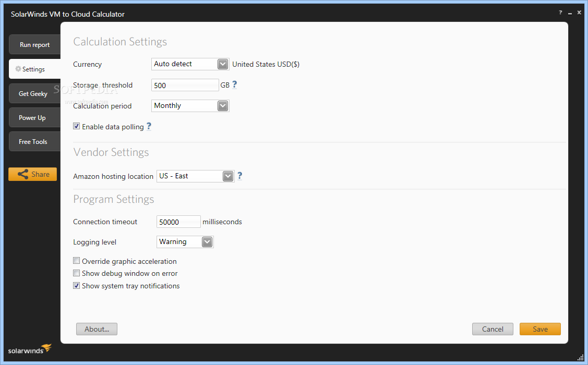This screenshot has width=588, height=365.
Task: Save the settings
Action: [540, 329]
